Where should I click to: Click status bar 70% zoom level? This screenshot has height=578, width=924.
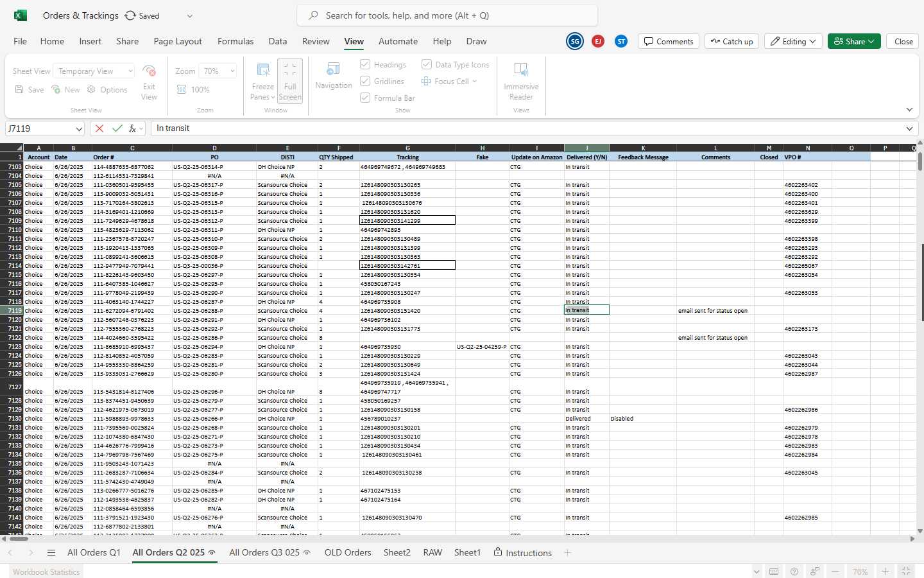(x=860, y=572)
